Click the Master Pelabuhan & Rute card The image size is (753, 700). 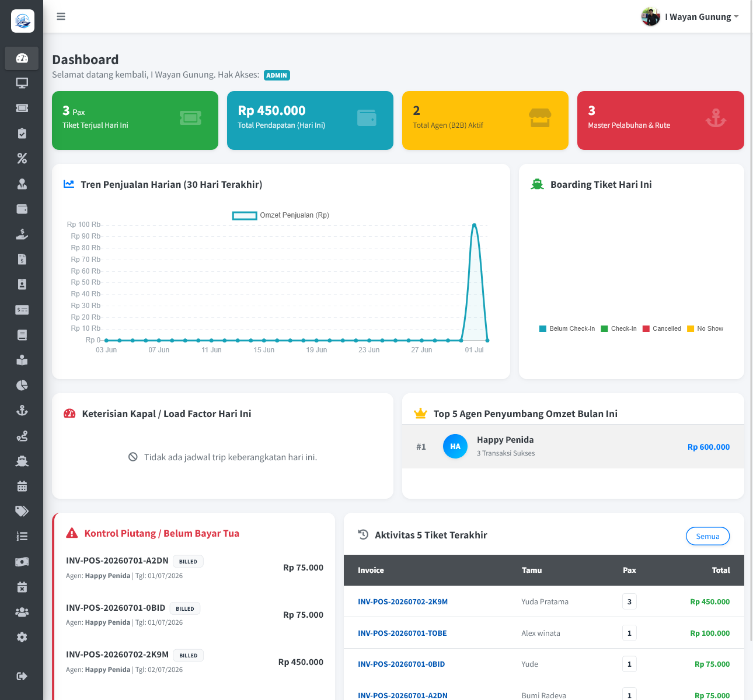point(660,120)
